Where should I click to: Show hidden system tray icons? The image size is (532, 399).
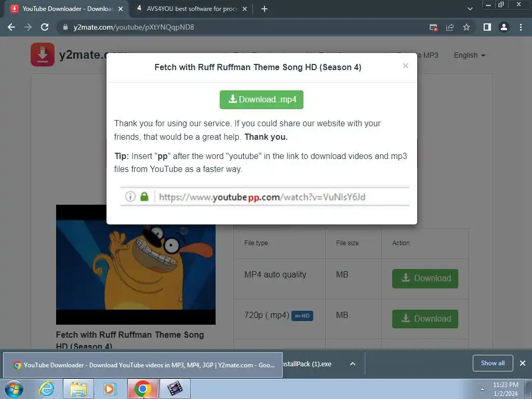coord(482,389)
